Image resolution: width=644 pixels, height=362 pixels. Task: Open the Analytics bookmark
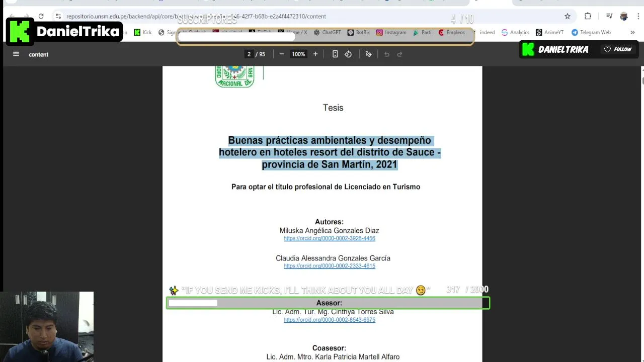515,32
